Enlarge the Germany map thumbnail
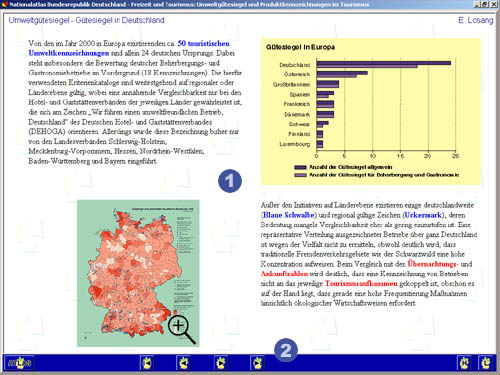500x375 pixels. pos(138,273)
